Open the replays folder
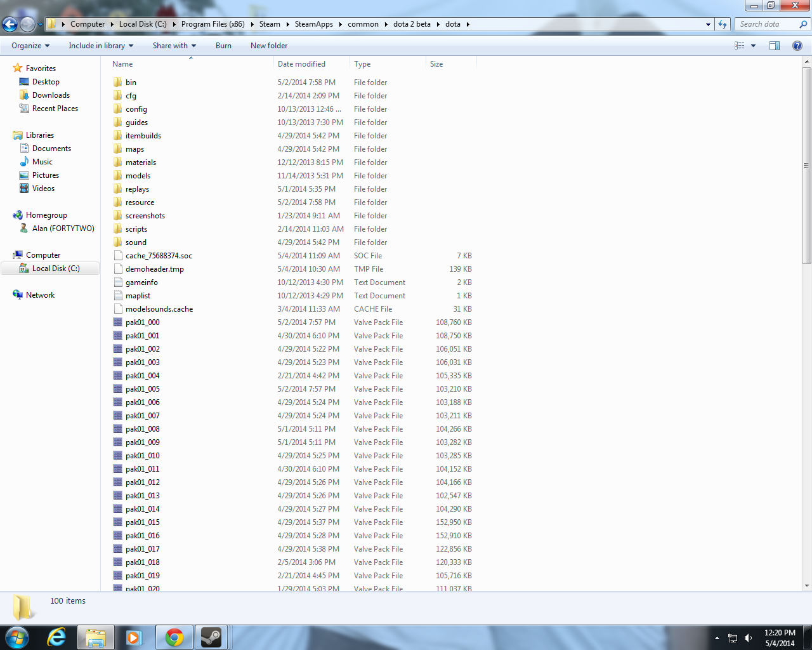 pyautogui.click(x=137, y=189)
